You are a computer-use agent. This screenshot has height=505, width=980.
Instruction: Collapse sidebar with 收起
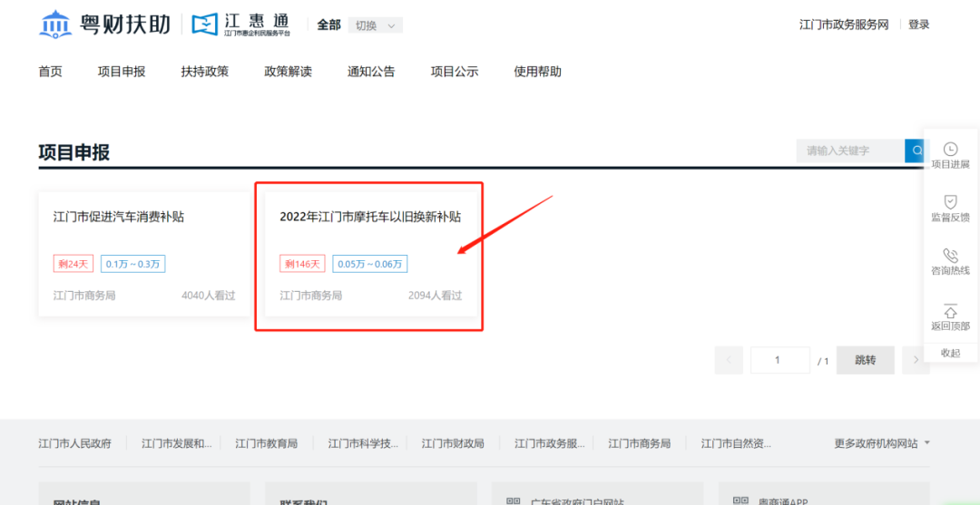coord(950,353)
